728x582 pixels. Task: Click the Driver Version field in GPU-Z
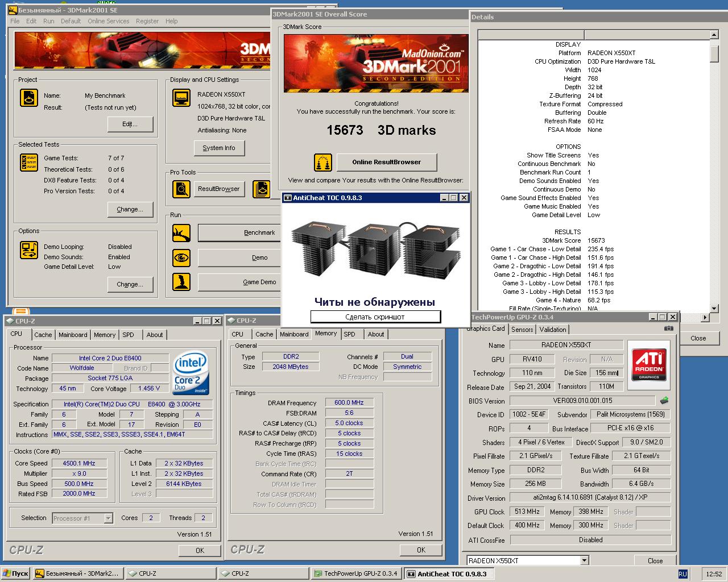pos(590,497)
